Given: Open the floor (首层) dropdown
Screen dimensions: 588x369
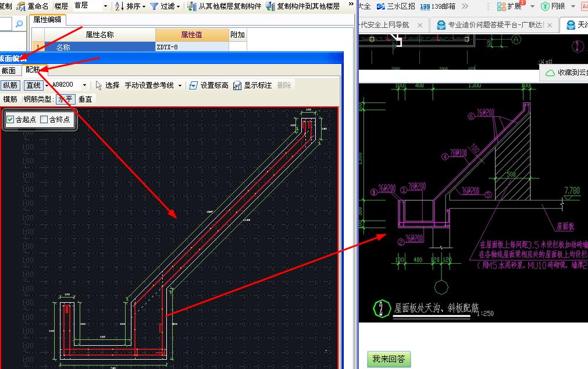Looking at the screenshot, I should coord(105,6).
